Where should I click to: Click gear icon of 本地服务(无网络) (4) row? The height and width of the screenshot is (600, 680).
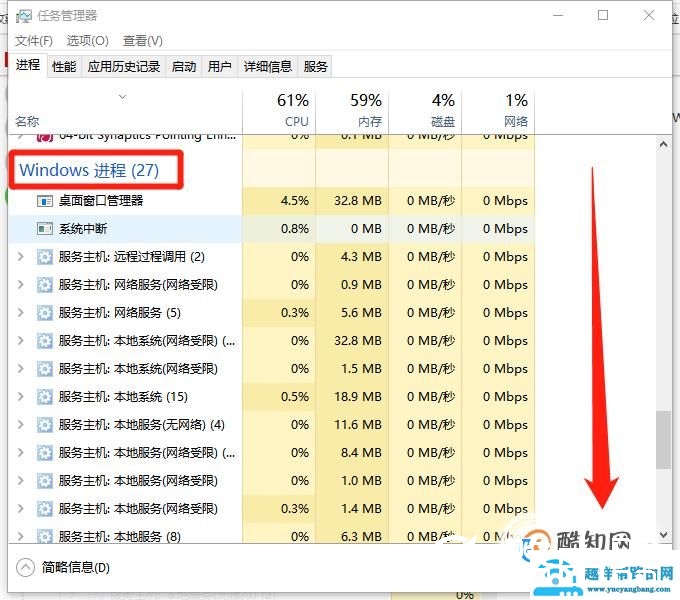pyautogui.click(x=45, y=424)
